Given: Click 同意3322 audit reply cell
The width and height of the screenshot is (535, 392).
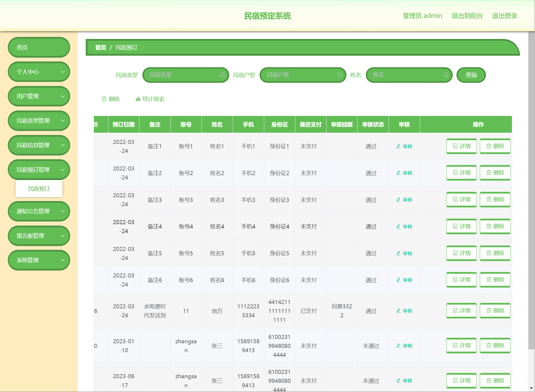Looking at the screenshot, I should click(342, 311).
